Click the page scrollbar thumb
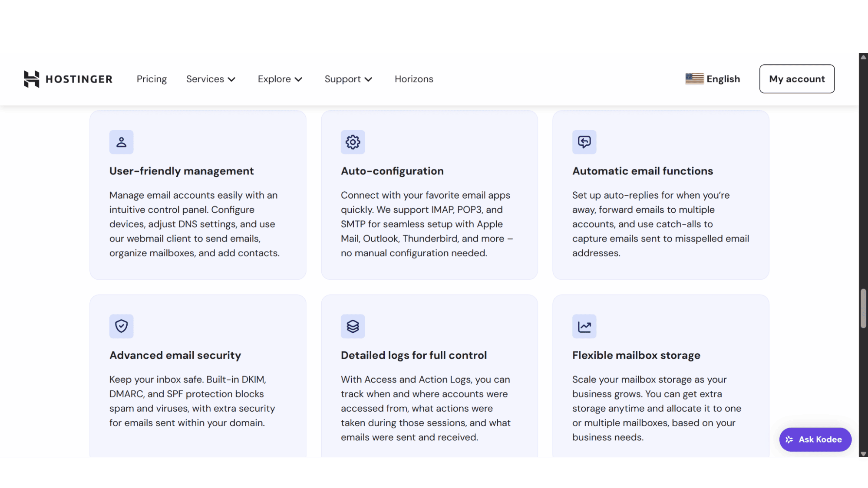This screenshot has height=488, width=868. [x=863, y=308]
